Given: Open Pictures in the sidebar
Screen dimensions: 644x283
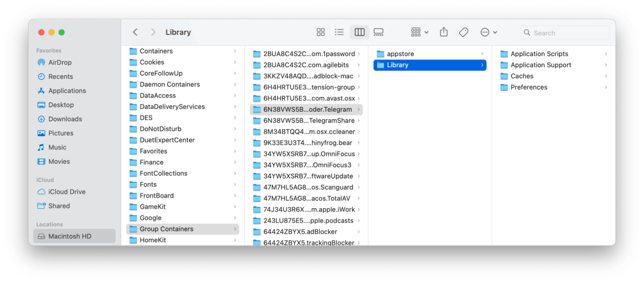Looking at the screenshot, I should [x=75, y=133].
